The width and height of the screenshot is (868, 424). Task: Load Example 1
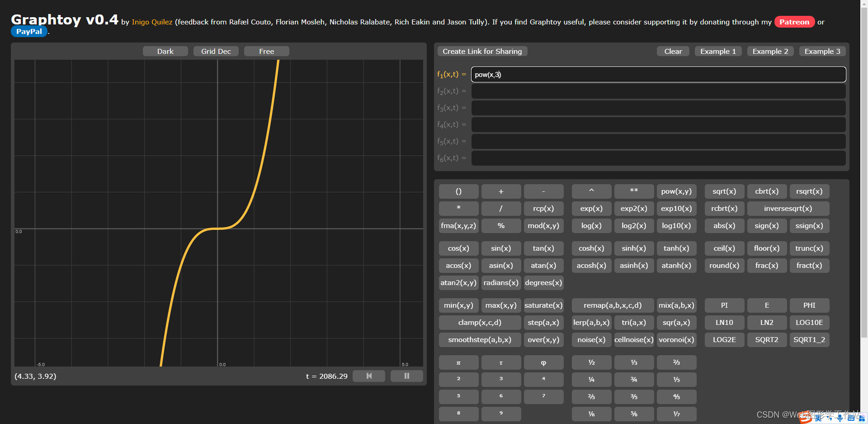coord(718,51)
